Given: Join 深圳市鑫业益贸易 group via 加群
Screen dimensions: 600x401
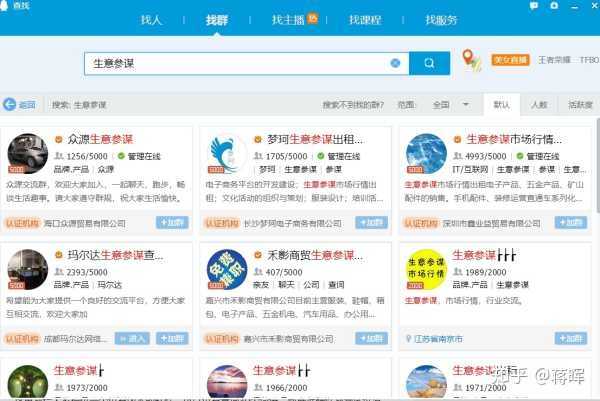Looking at the screenshot, I should 571,223.
